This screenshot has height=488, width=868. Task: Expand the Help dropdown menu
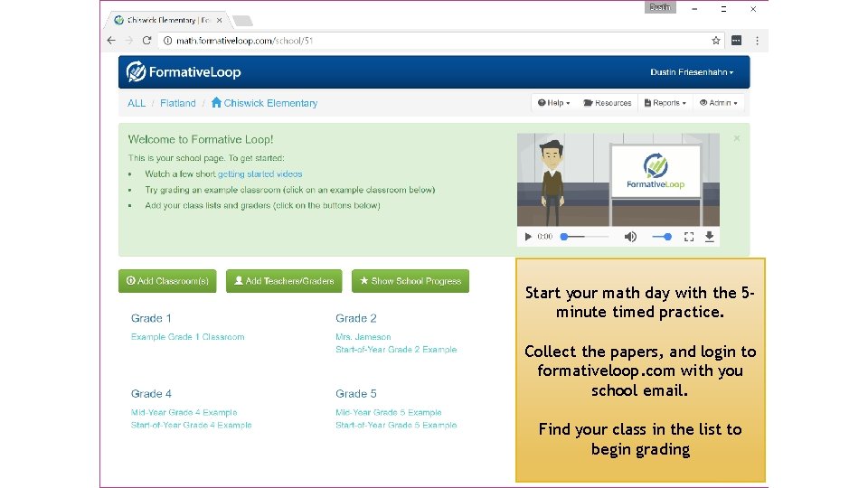tap(553, 102)
